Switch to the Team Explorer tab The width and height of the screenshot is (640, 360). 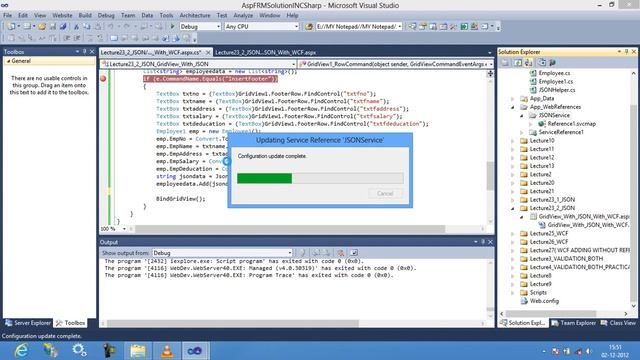click(x=573, y=323)
